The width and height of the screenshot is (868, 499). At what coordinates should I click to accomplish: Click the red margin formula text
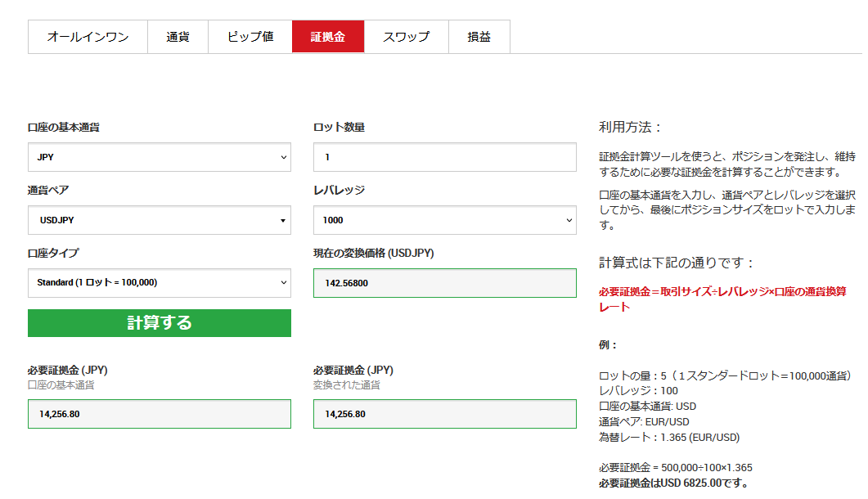tap(722, 299)
